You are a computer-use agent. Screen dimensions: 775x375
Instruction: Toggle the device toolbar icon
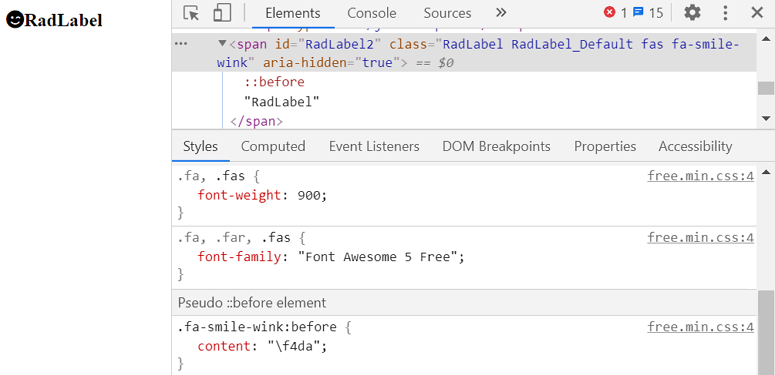[222, 13]
